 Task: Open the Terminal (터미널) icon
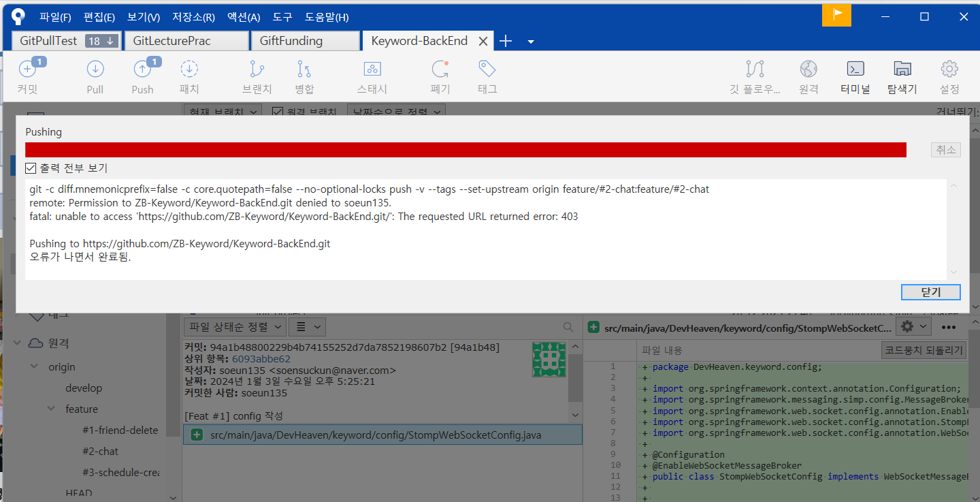click(x=855, y=69)
